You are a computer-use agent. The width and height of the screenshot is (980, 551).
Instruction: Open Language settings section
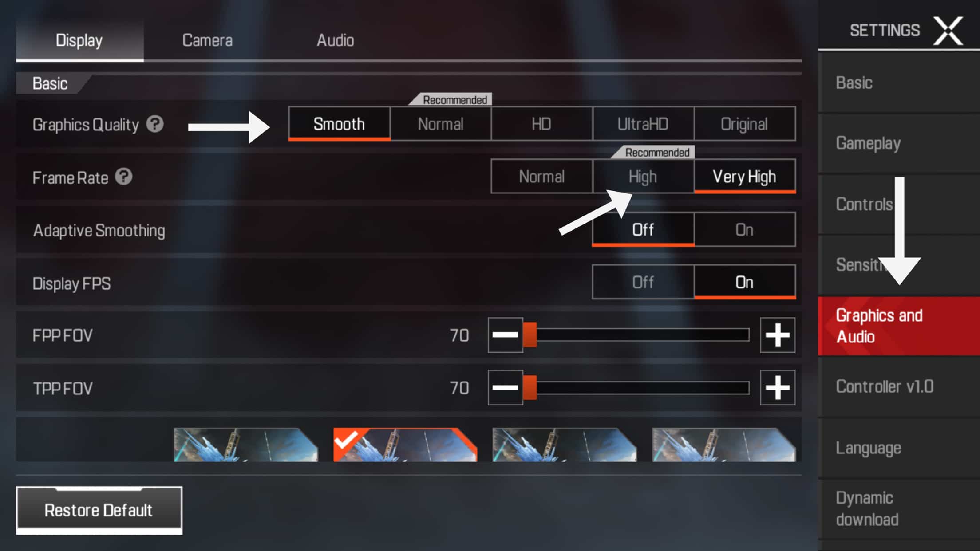pyautogui.click(x=868, y=447)
